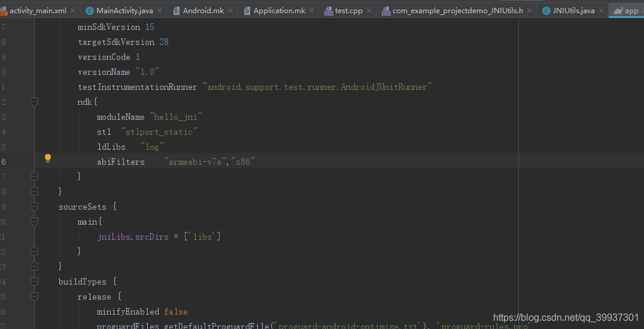Click the moduleName property text
The image size is (644, 329).
coord(121,117)
